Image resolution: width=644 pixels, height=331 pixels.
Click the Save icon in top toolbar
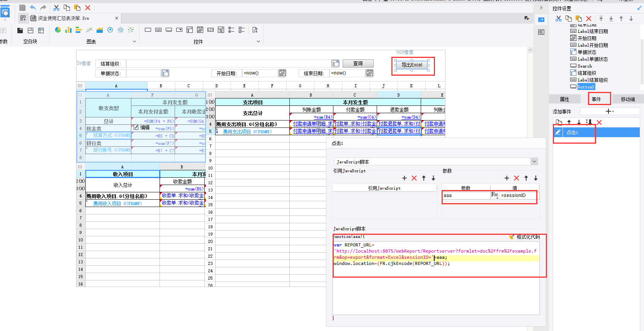[x=22, y=8]
